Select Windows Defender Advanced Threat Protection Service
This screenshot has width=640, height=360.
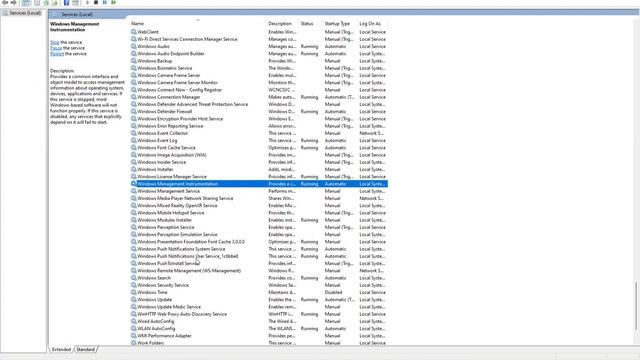259,104
